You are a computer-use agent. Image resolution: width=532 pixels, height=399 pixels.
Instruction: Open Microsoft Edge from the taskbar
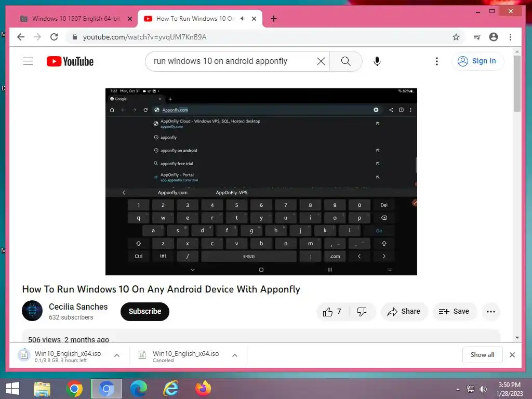tap(139, 389)
